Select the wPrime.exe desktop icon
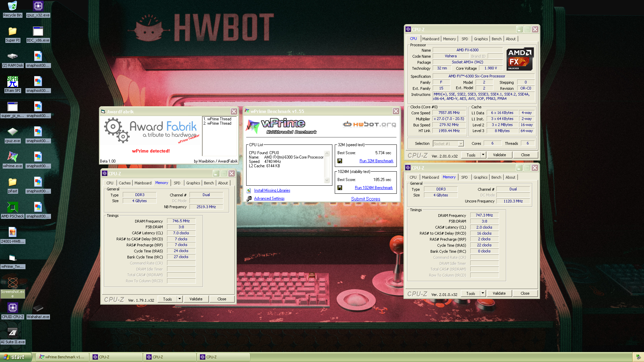Viewport: 644px width, 362px height. [12, 160]
